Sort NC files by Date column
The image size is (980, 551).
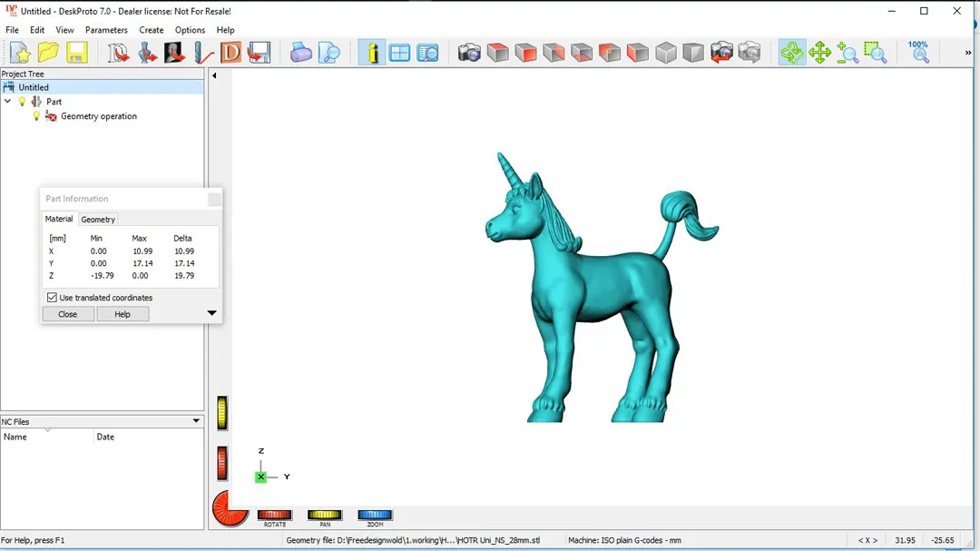coord(149,437)
